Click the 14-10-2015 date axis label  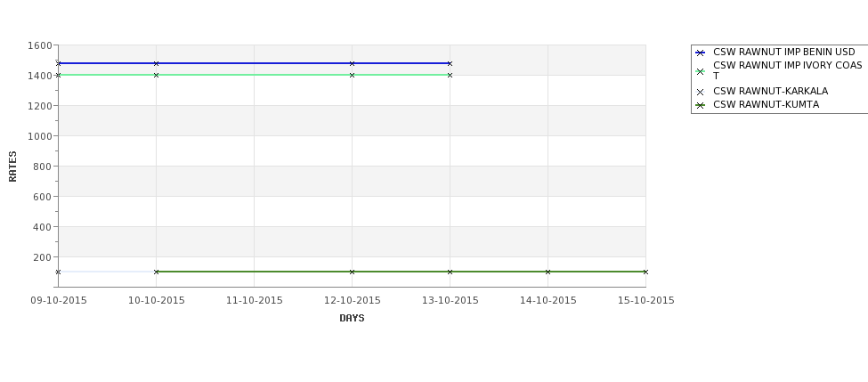(548, 301)
